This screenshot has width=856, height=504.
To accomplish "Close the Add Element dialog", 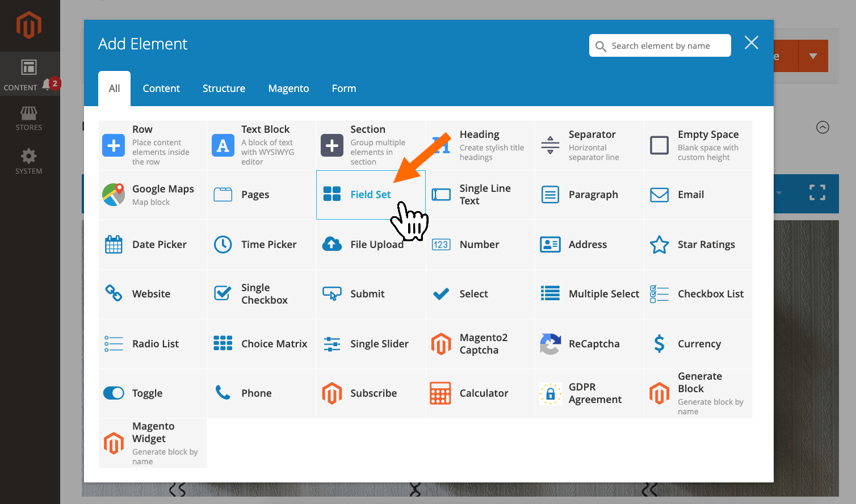I will 751,43.
